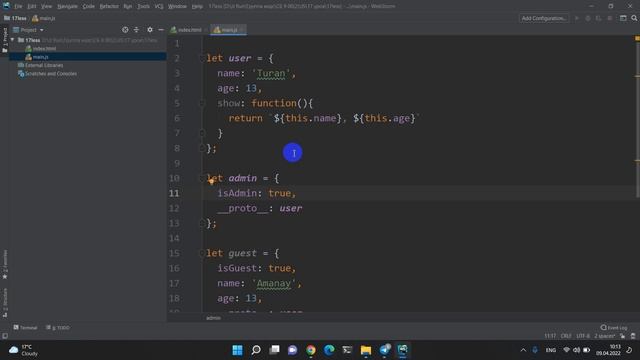Click the WebStorm icon in the taskbar

402,350
